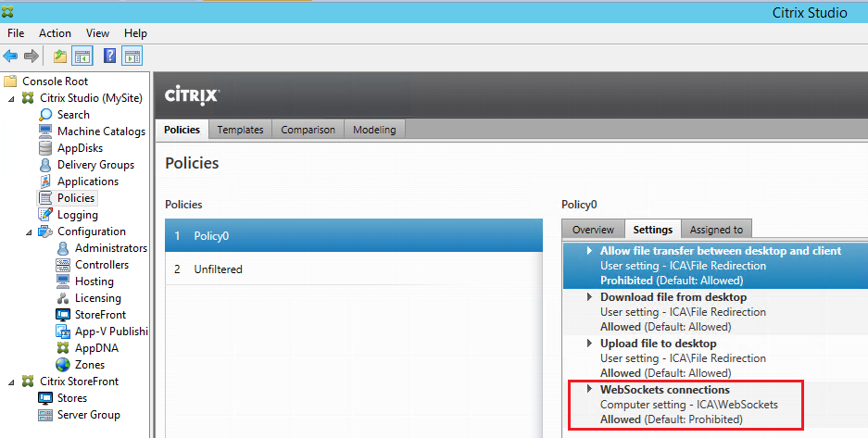Screen dimensions: 868x438
Task: Expand WebSockets connections setting triangle
Action: click(x=589, y=389)
